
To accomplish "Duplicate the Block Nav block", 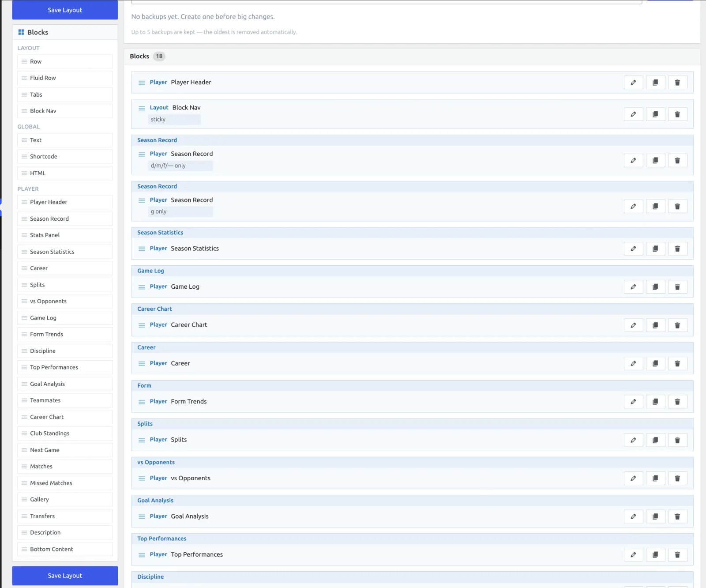I will point(655,114).
